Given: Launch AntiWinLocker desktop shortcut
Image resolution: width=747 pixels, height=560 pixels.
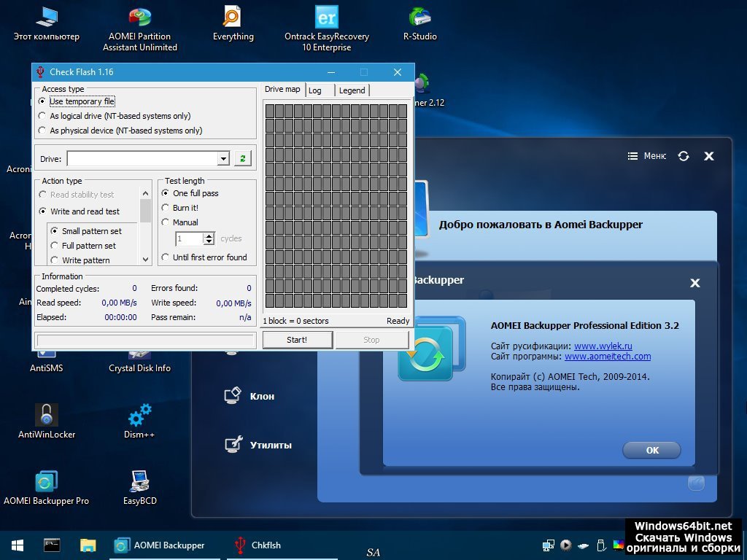Looking at the screenshot, I should 47,416.
